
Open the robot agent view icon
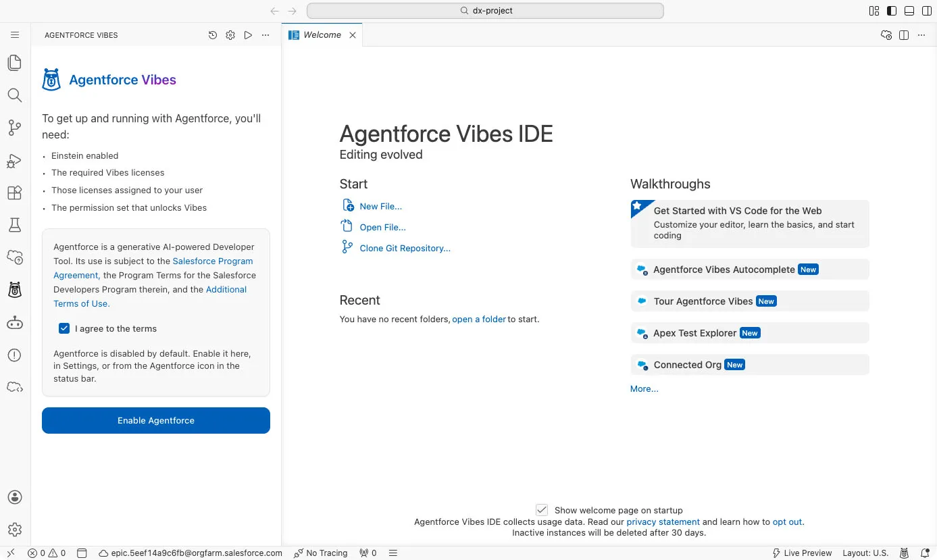[15, 323]
